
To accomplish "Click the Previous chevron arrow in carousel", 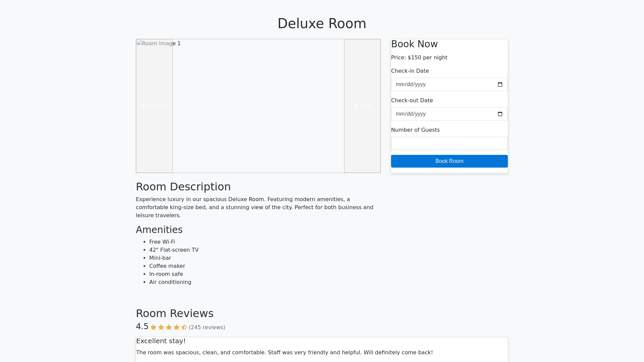I will 143,106.
